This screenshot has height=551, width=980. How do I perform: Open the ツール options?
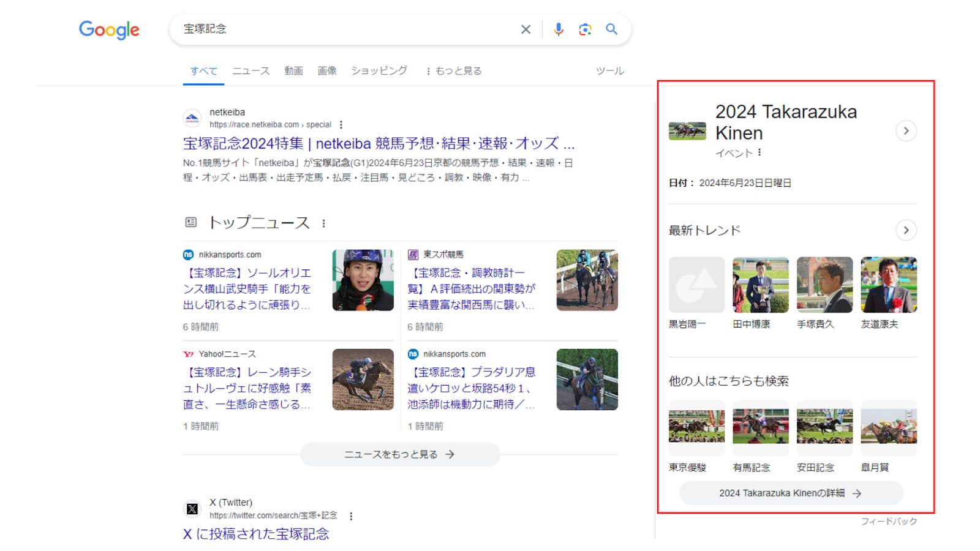(x=610, y=71)
